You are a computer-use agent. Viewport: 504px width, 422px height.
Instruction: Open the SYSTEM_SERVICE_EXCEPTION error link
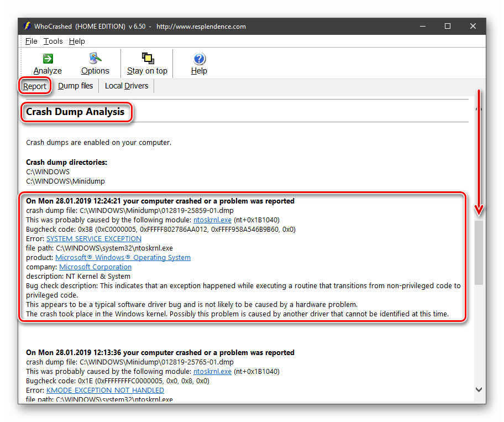pos(94,239)
